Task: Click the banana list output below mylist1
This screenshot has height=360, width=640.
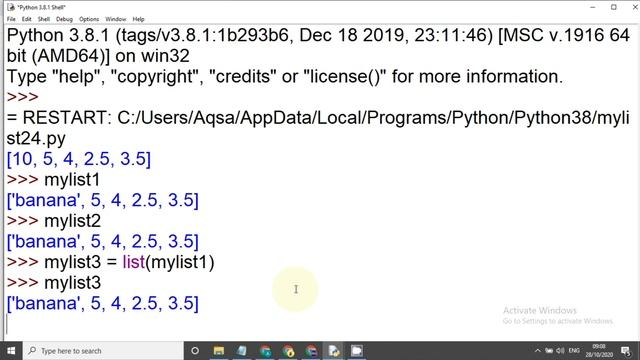Action: pos(102,200)
